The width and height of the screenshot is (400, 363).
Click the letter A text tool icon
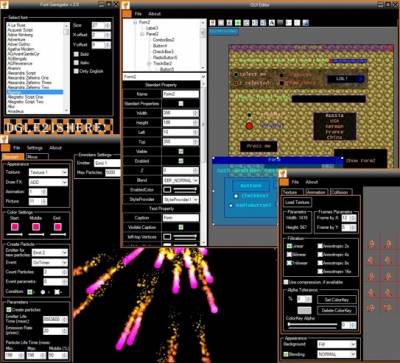(x=272, y=23)
